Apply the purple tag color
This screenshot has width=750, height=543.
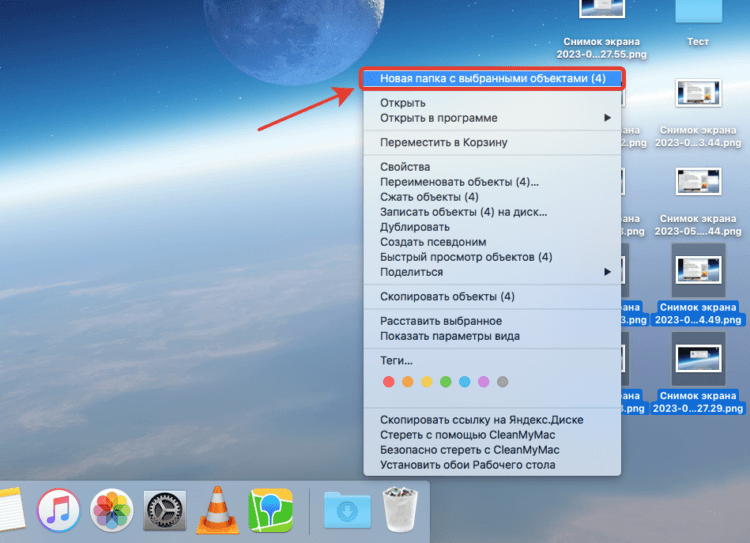[484, 382]
